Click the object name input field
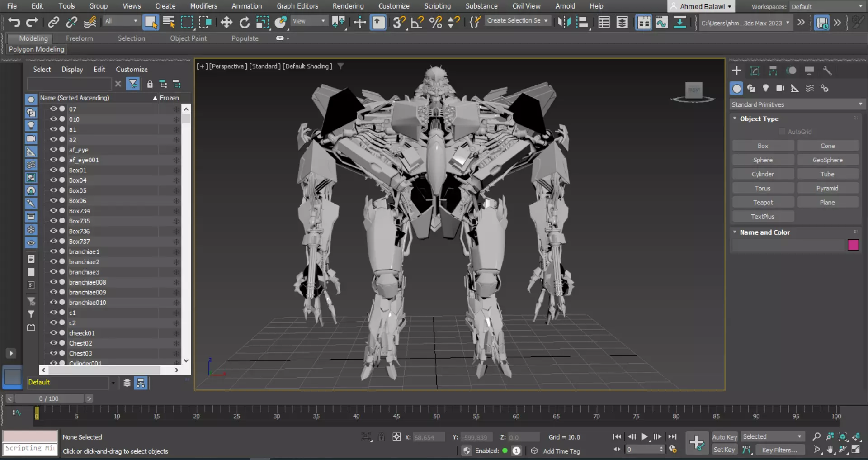This screenshot has height=460, width=868. [x=788, y=245]
